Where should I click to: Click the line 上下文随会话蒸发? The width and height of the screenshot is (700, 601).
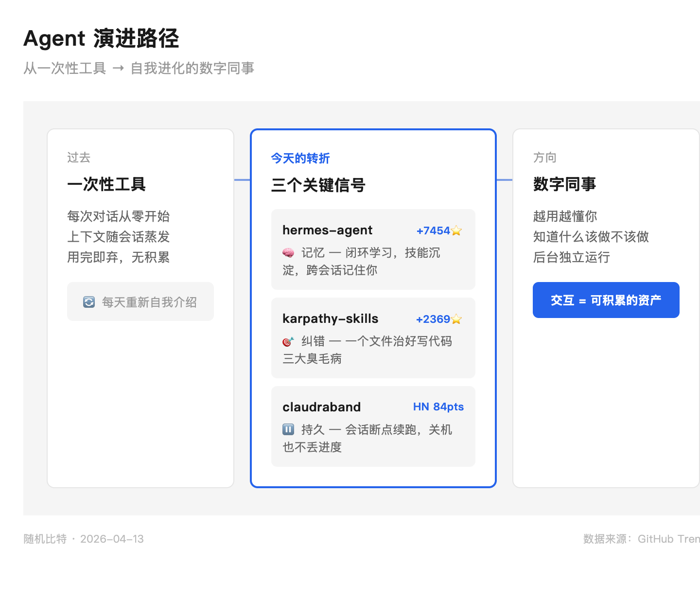(x=119, y=237)
